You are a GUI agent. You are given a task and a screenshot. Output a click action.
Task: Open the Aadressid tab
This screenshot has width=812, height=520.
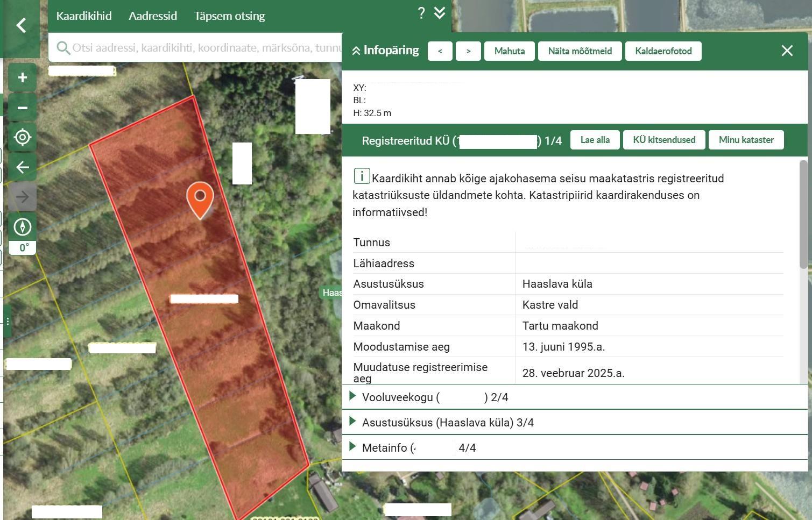(153, 16)
